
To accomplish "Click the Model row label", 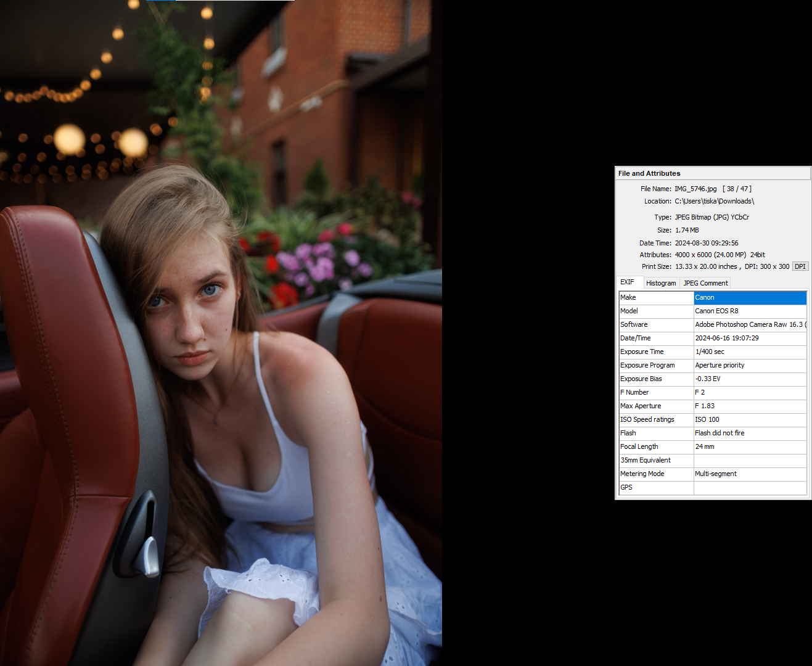I will tap(656, 311).
